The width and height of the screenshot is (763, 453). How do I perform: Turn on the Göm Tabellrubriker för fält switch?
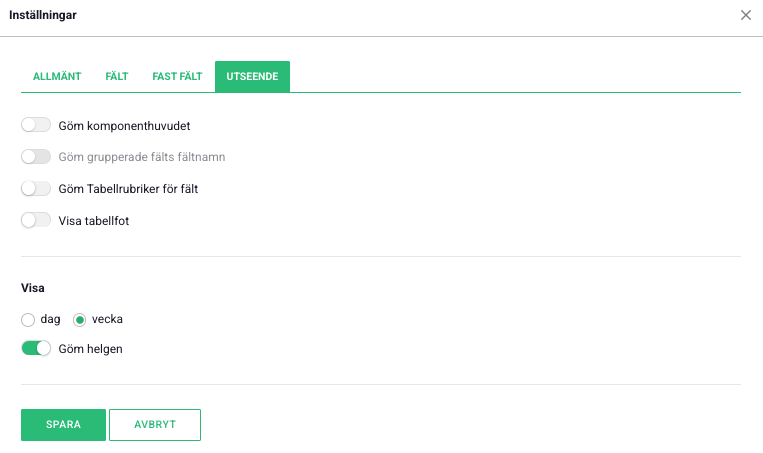pyautogui.click(x=36, y=188)
